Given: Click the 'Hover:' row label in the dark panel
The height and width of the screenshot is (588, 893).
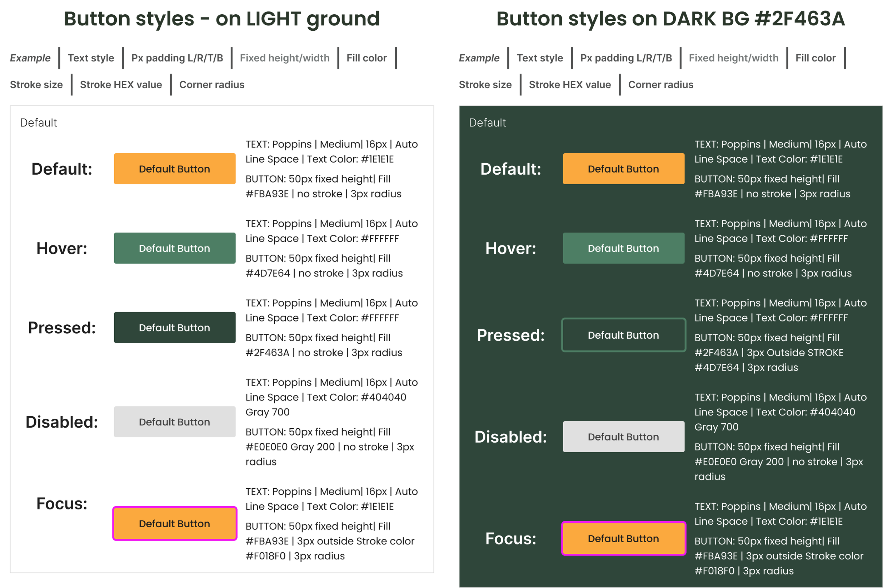Looking at the screenshot, I should [x=511, y=248].
